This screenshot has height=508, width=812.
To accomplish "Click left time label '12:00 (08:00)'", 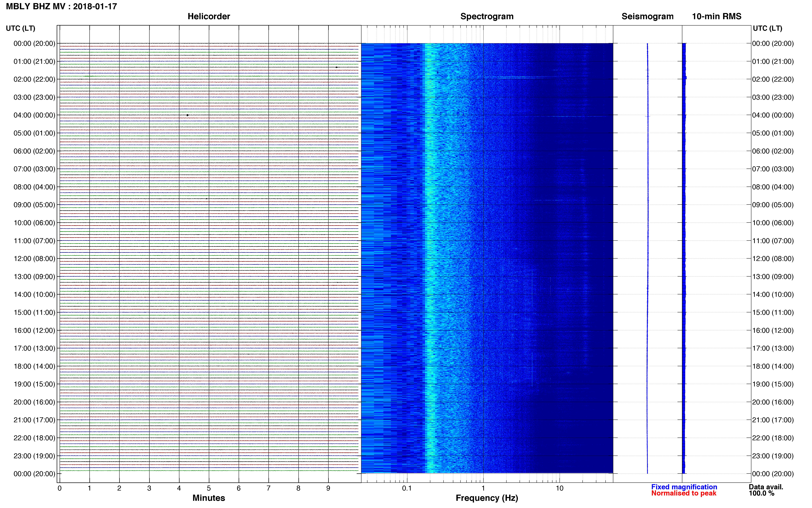I will pyautogui.click(x=34, y=259).
